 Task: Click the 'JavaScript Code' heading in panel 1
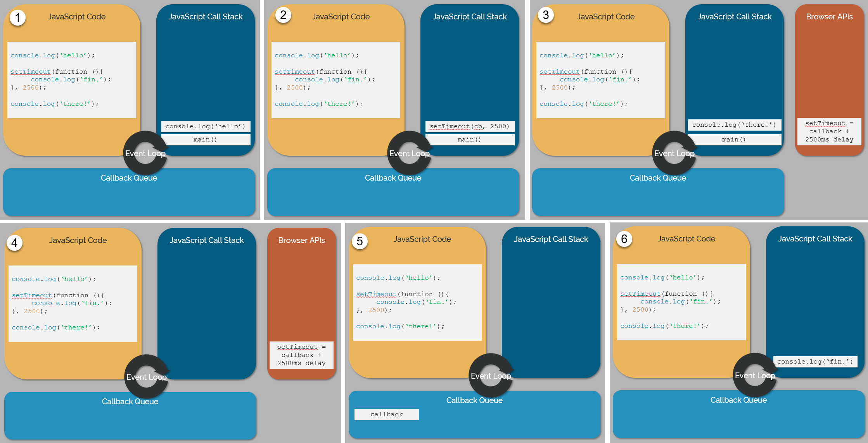point(77,17)
